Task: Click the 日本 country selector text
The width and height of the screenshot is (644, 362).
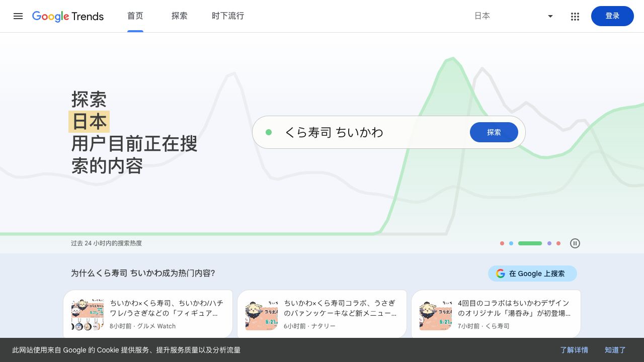Action: click(482, 16)
